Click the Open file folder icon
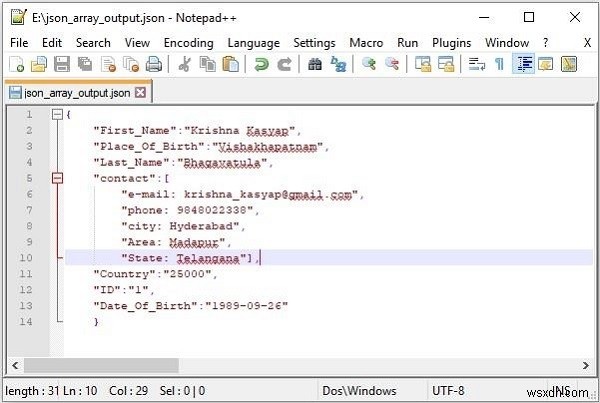The height and width of the screenshot is (403, 600). [x=39, y=64]
